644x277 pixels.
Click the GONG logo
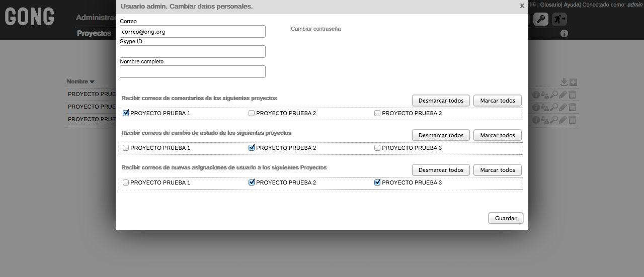(30, 17)
